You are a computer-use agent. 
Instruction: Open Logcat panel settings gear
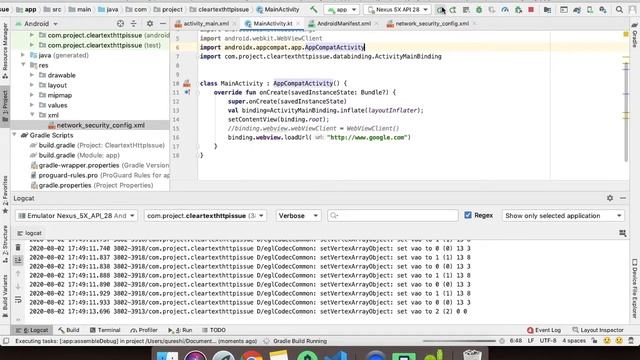(x=610, y=198)
